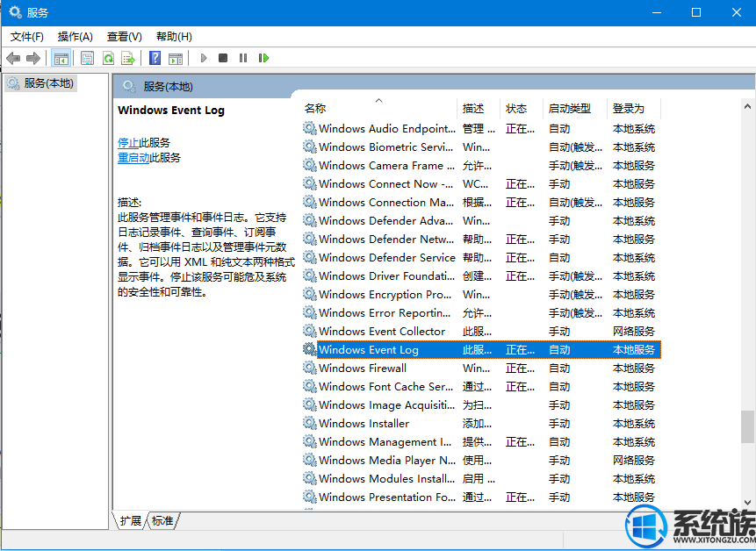Click gear icon of Windows Media Player row
Viewport: 756px width, 551px height.
(310, 460)
